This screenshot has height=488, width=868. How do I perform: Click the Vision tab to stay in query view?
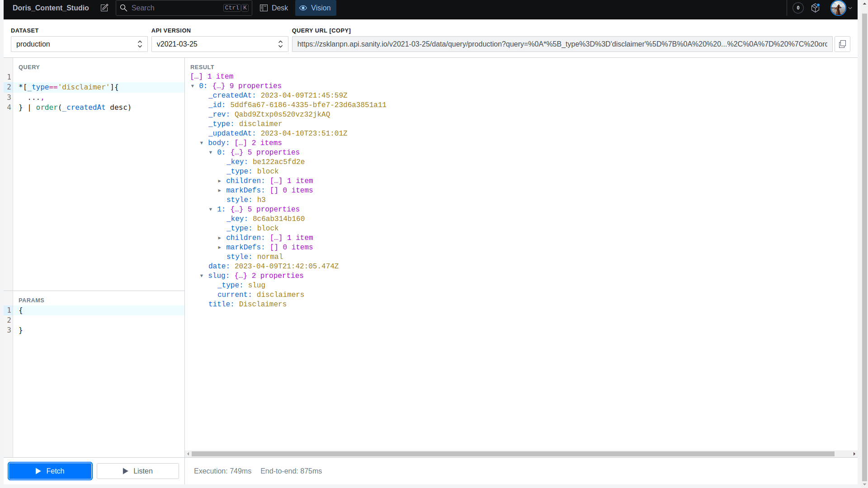[x=315, y=8]
